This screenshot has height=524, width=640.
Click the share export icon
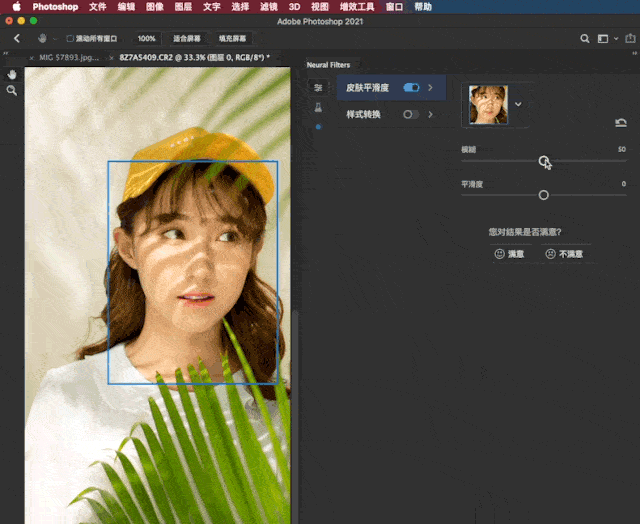click(x=630, y=38)
